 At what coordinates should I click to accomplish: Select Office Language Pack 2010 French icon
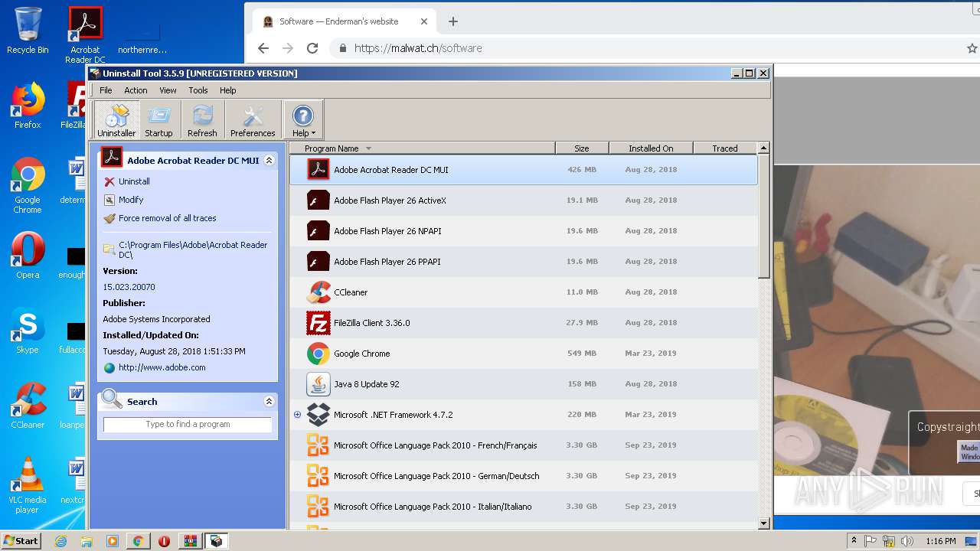click(x=318, y=445)
